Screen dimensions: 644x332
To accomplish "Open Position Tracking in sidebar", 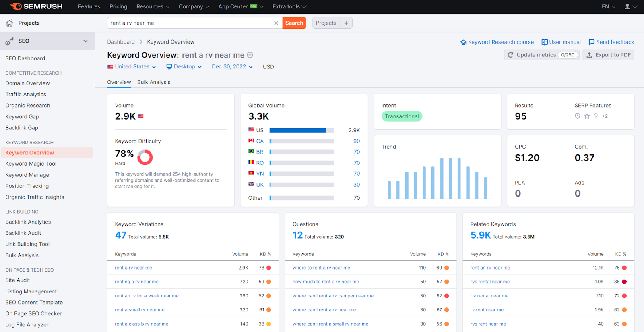I will (x=27, y=186).
